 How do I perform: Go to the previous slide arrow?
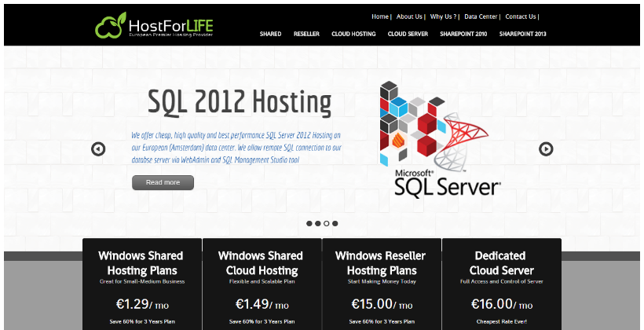coord(98,148)
